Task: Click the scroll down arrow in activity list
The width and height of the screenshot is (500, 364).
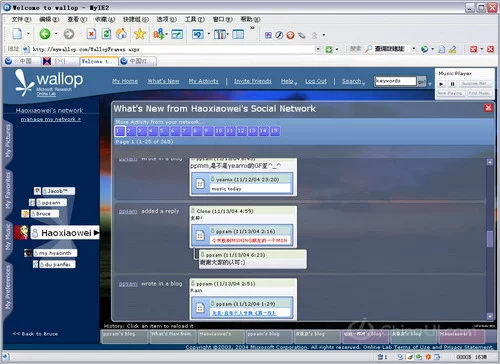Action: point(490,316)
